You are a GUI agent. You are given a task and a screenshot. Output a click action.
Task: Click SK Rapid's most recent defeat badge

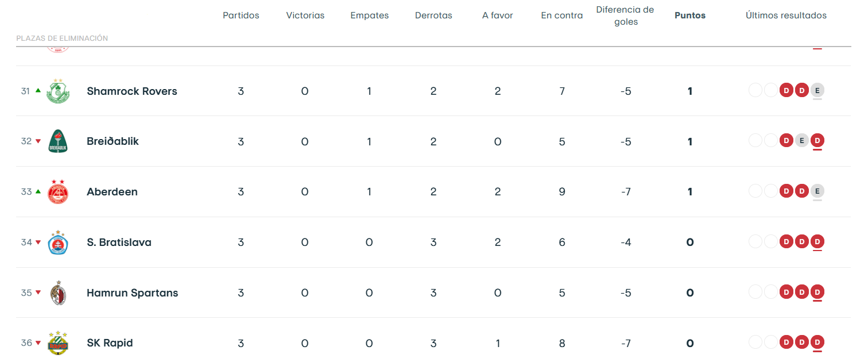(x=817, y=342)
